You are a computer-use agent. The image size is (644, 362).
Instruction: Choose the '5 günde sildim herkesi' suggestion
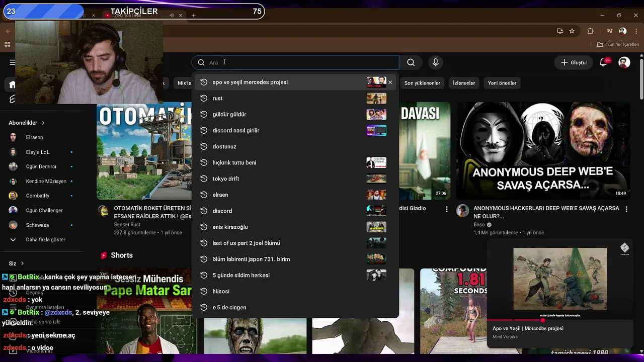[x=295, y=276]
